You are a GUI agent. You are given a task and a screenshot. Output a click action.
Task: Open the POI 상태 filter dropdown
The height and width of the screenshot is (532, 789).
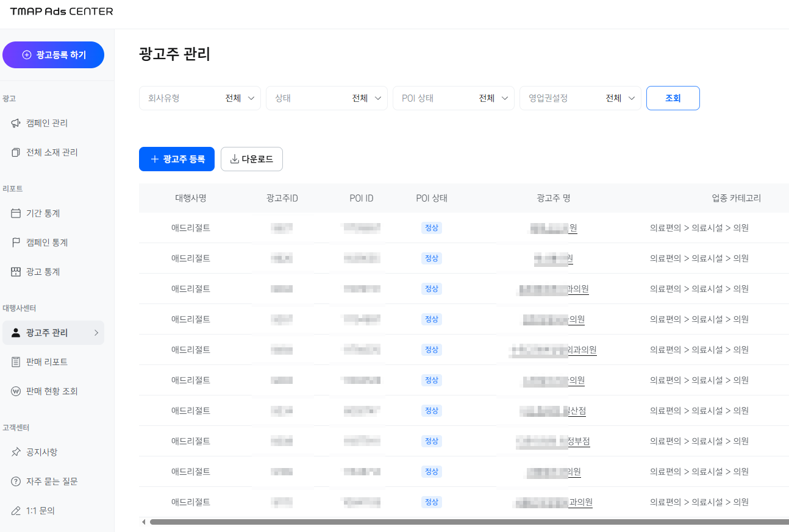454,98
